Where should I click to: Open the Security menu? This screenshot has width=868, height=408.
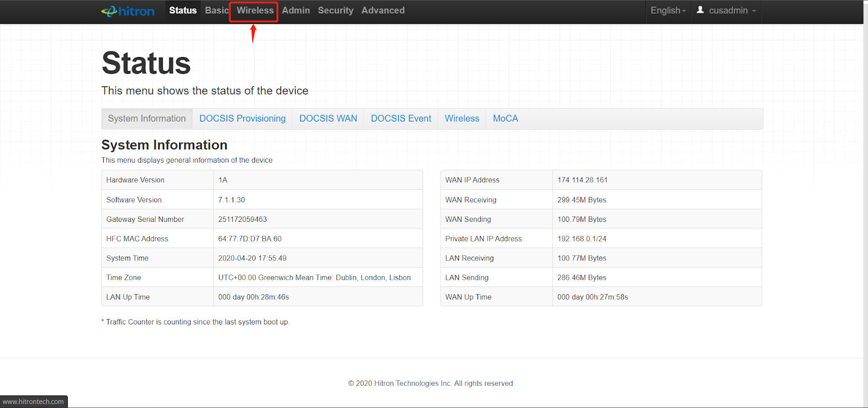335,10
